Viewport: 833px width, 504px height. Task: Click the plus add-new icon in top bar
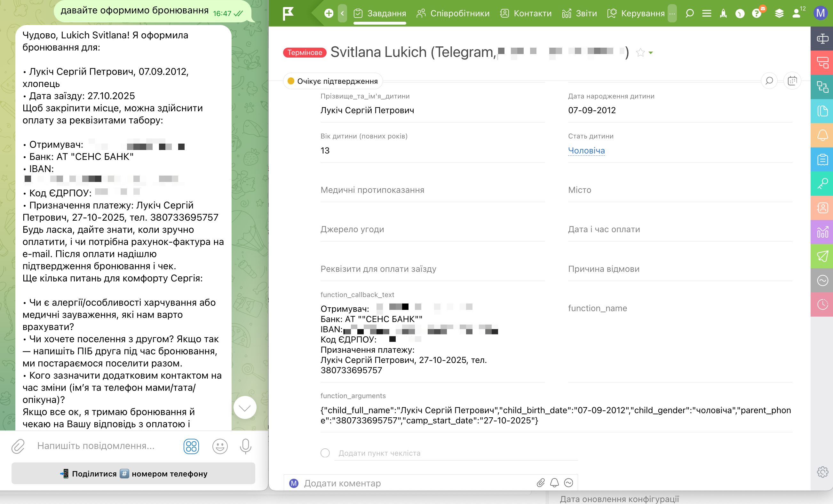[329, 13]
